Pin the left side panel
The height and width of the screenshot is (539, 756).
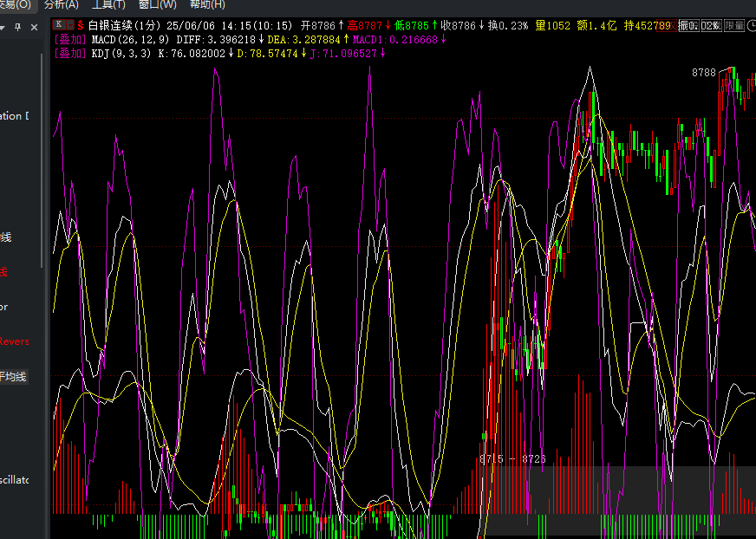click(x=18, y=27)
